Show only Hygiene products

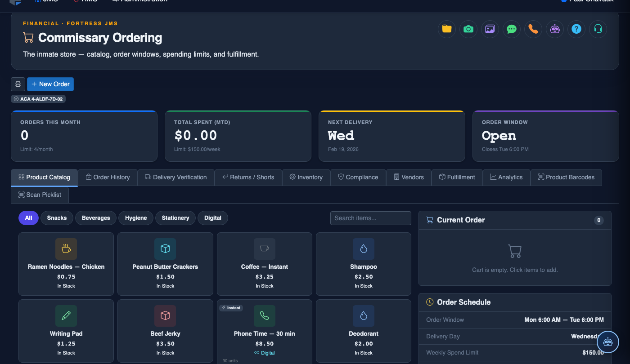136,218
